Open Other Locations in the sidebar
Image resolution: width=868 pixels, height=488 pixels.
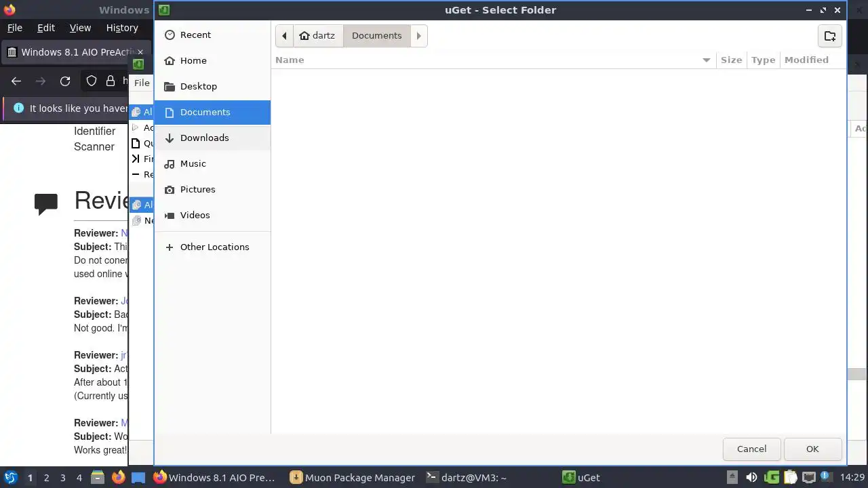pos(212,247)
